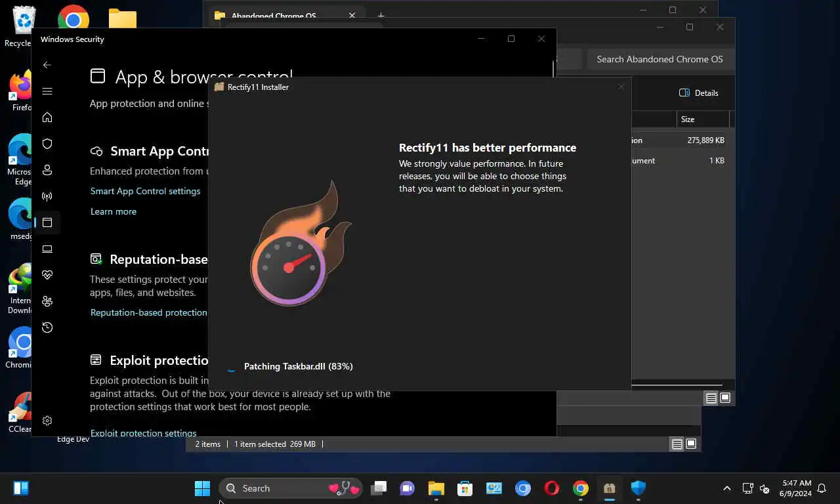Switch front Explorer window to details view
The height and width of the screenshot is (504, 840).
(x=711, y=398)
